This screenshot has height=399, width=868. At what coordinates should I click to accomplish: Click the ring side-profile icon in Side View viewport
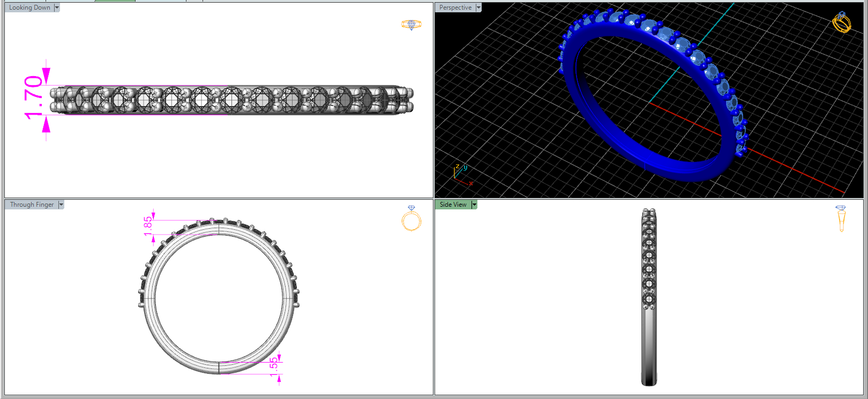841,218
